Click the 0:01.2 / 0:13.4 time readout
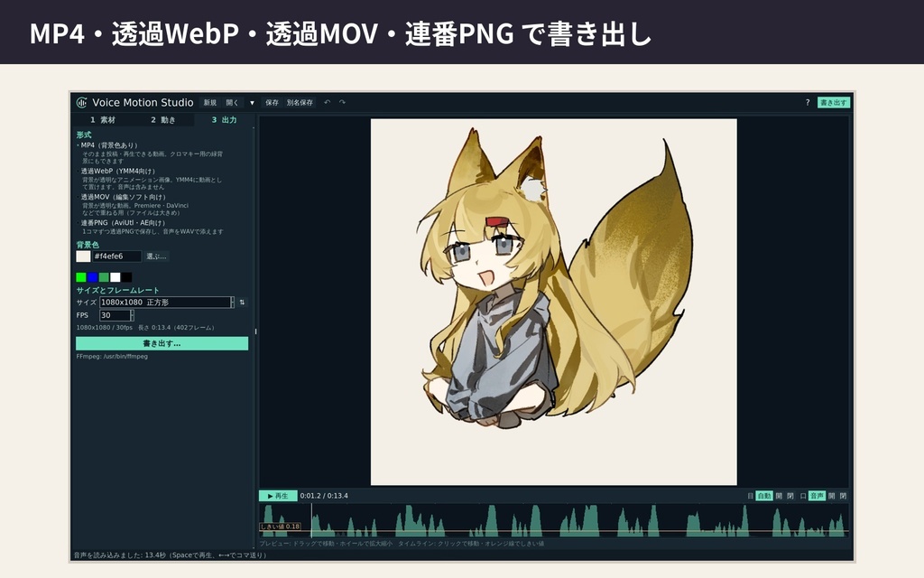The height and width of the screenshot is (578, 924). click(324, 496)
